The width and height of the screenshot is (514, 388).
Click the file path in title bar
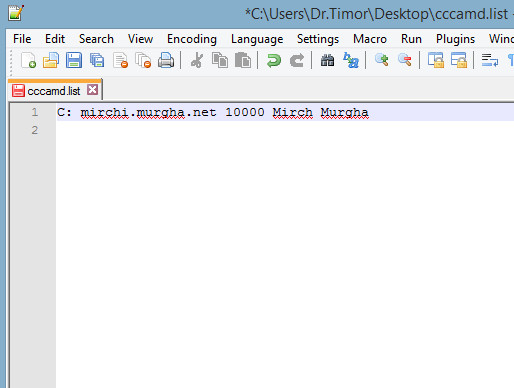(376, 14)
